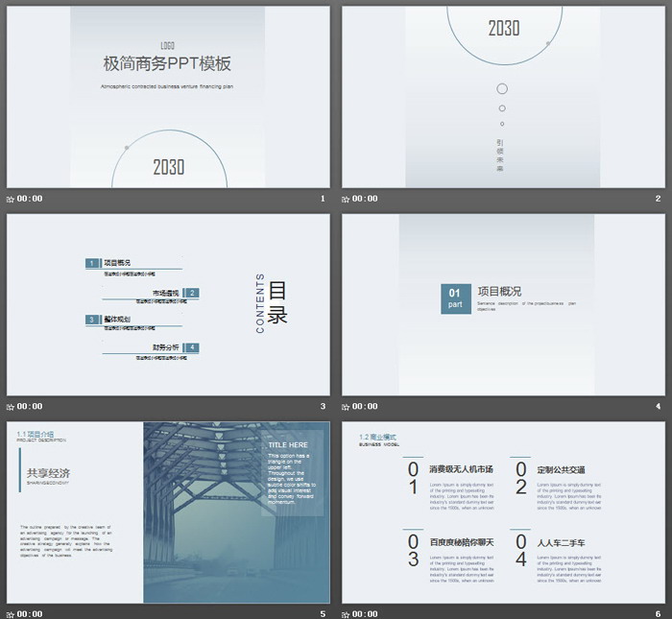
Task: Click the transition star icon under slide 1
Action: coord(11,199)
